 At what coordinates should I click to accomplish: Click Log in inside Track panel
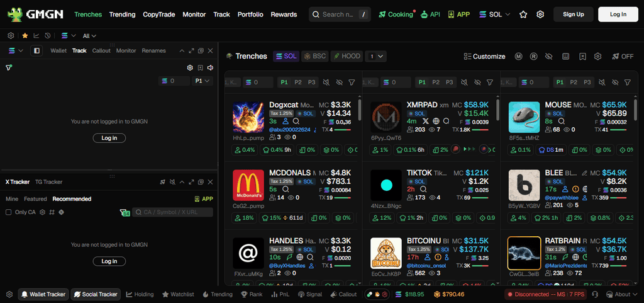tap(109, 138)
